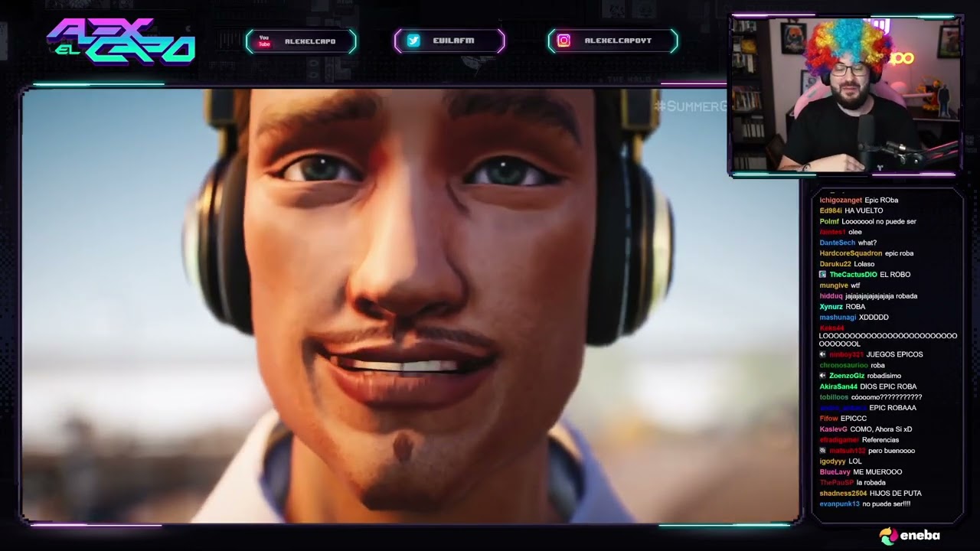This screenshot has width=980, height=551.
Task: Click the main game trailer video
Action: [x=410, y=305]
